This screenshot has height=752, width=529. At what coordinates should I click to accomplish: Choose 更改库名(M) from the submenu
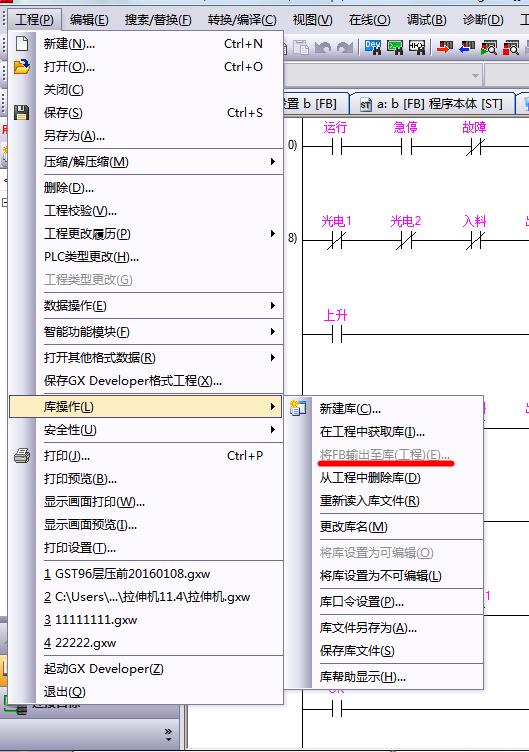353,527
